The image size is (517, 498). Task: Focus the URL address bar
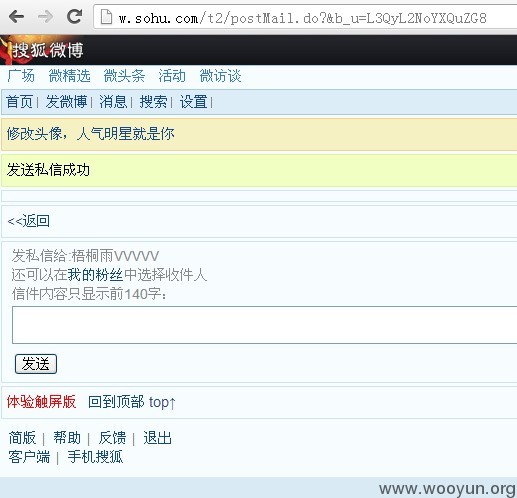(305, 17)
